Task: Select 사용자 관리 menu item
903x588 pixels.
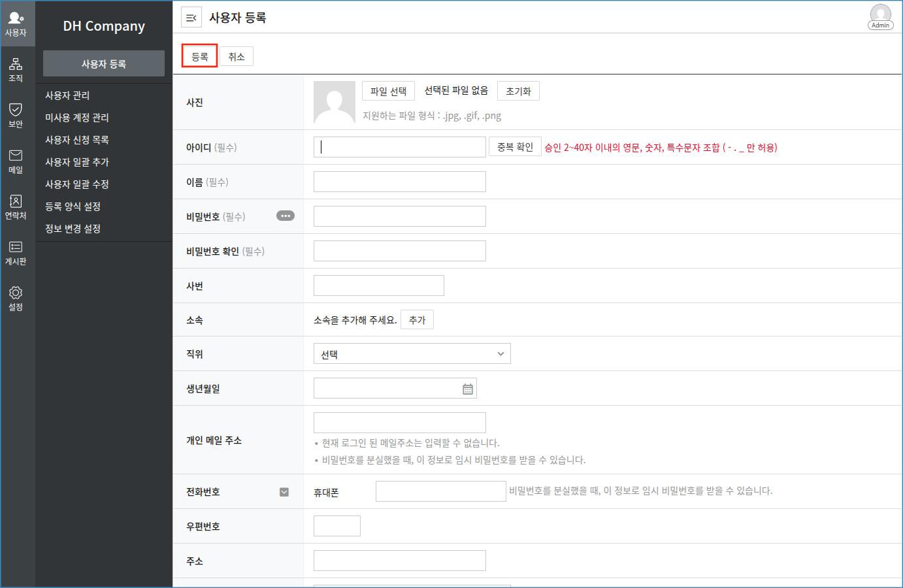Action: click(67, 95)
